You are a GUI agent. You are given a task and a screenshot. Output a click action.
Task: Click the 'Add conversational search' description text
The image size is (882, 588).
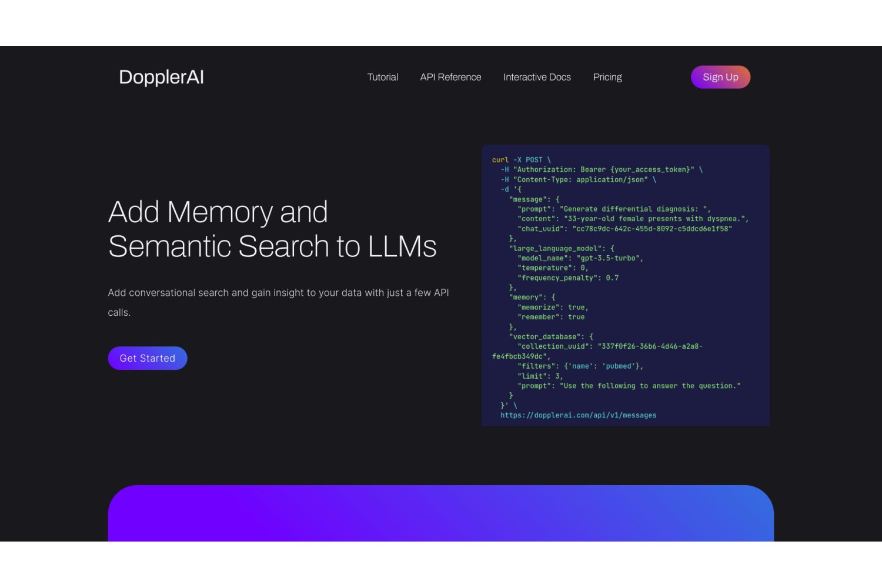pyautogui.click(x=278, y=302)
